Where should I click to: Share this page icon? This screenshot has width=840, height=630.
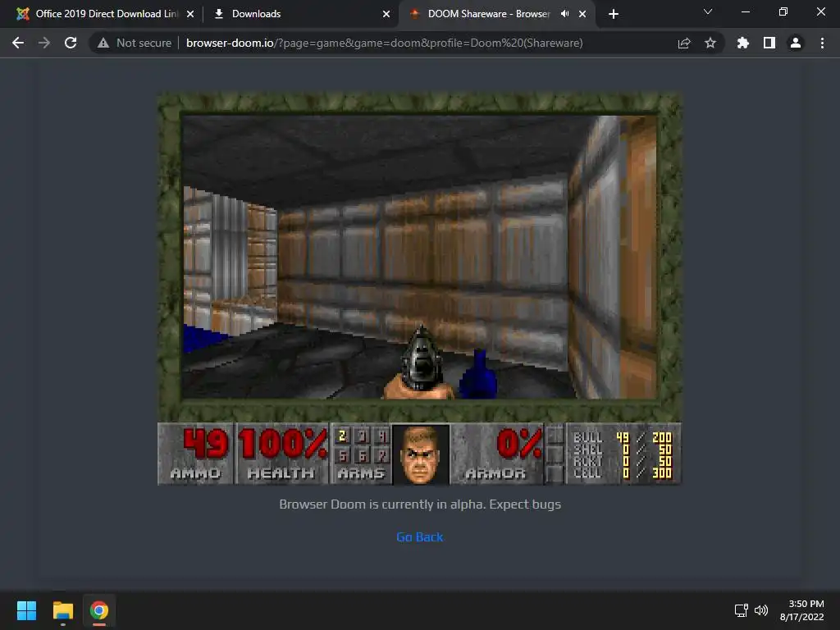[683, 43]
